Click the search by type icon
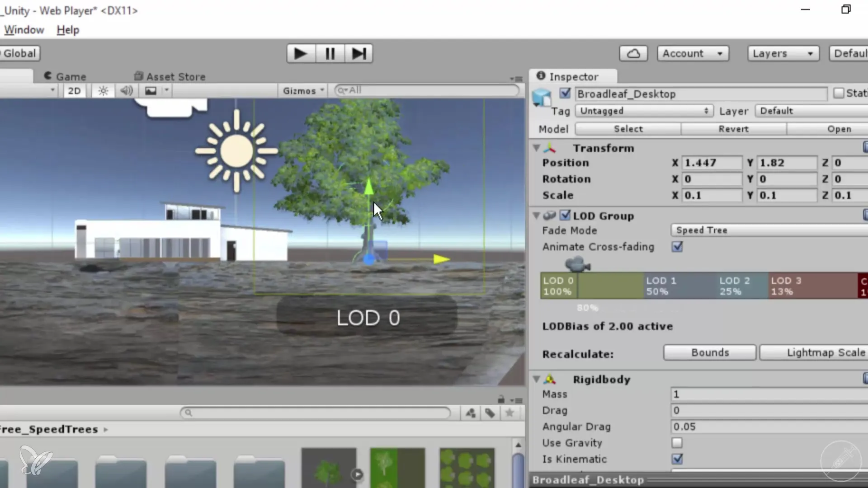The width and height of the screenshot is (868, 488). (470, 413)
